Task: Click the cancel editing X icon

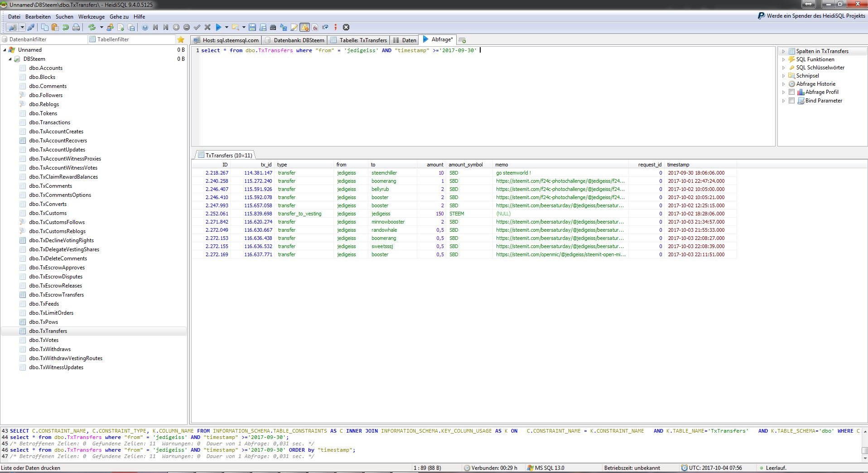Action: point(207,27)
